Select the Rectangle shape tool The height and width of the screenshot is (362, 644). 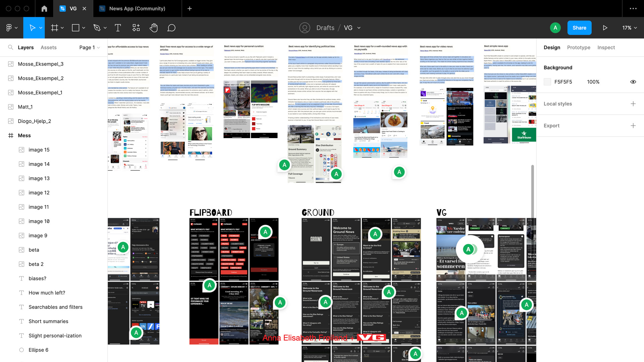[x=76, y=28]
